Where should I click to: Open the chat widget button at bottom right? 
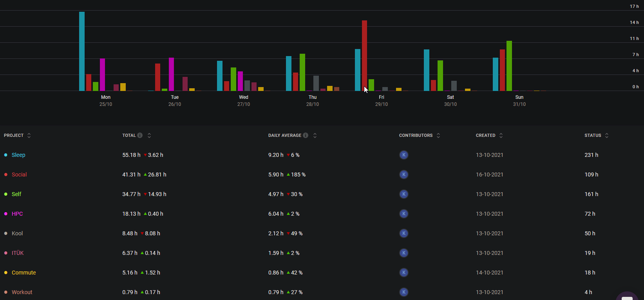pos(627,296)
